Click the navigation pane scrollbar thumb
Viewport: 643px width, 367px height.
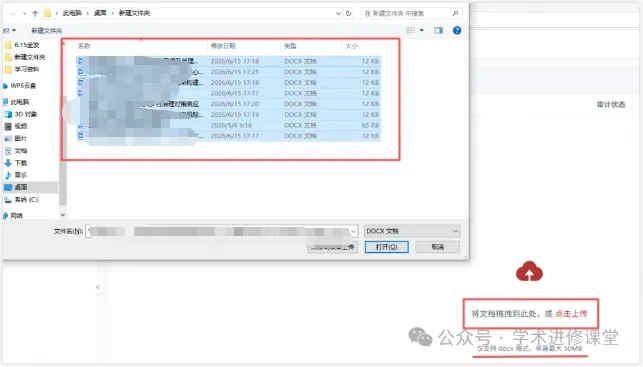(x=63, y=150)
